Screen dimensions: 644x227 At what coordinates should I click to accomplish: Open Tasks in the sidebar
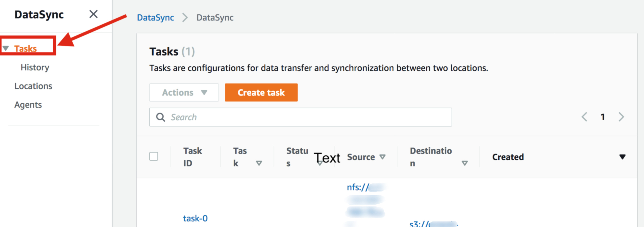(26, 49)
